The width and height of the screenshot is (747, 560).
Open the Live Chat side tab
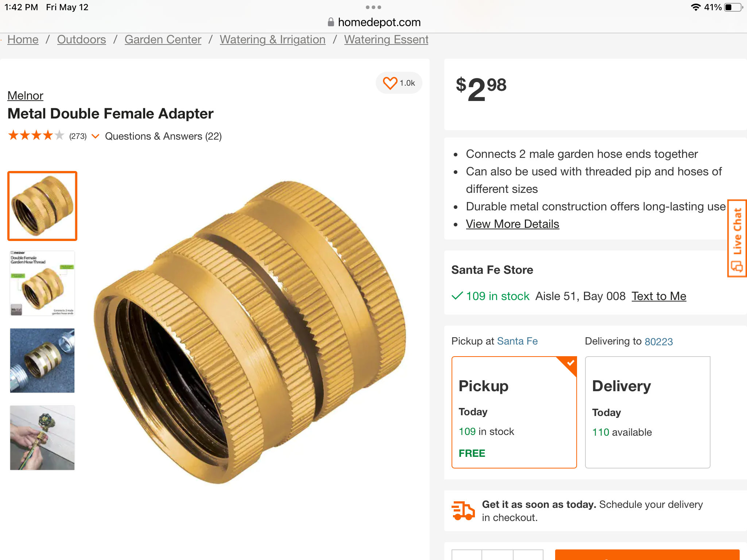[737, 238]
